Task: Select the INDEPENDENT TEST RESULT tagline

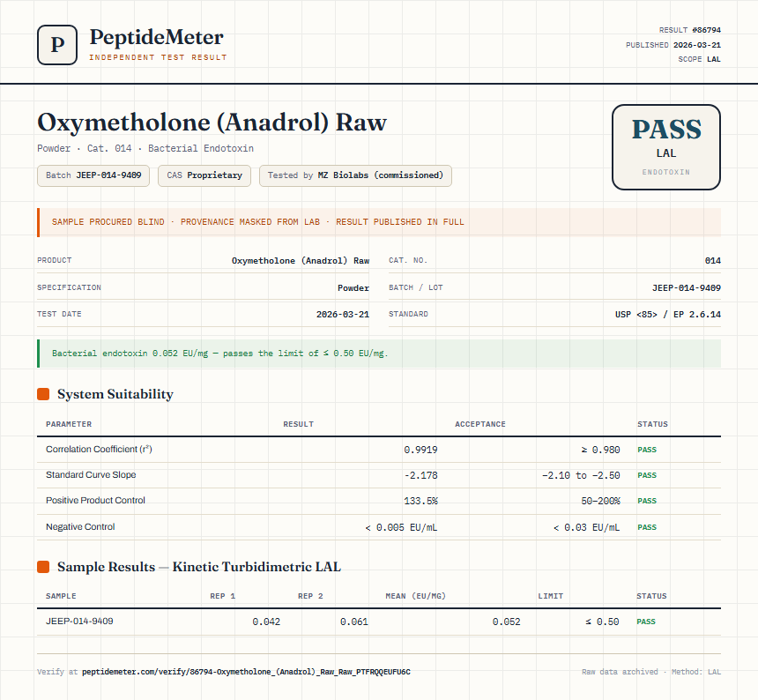Action: [x=158, y=57]
